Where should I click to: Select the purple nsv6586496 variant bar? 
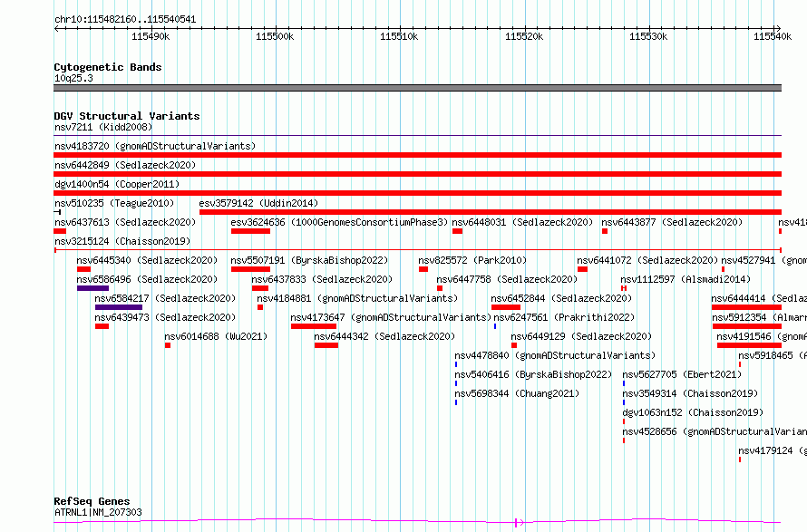click(92, 288)
